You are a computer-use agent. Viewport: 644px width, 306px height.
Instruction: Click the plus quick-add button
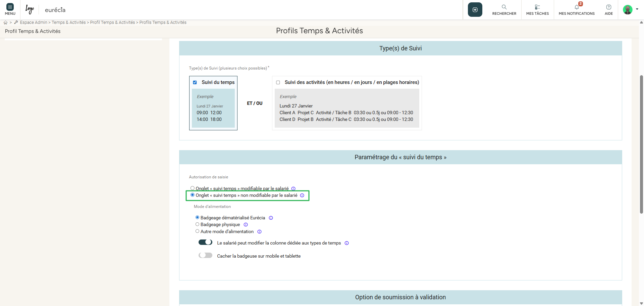[475, 10]
